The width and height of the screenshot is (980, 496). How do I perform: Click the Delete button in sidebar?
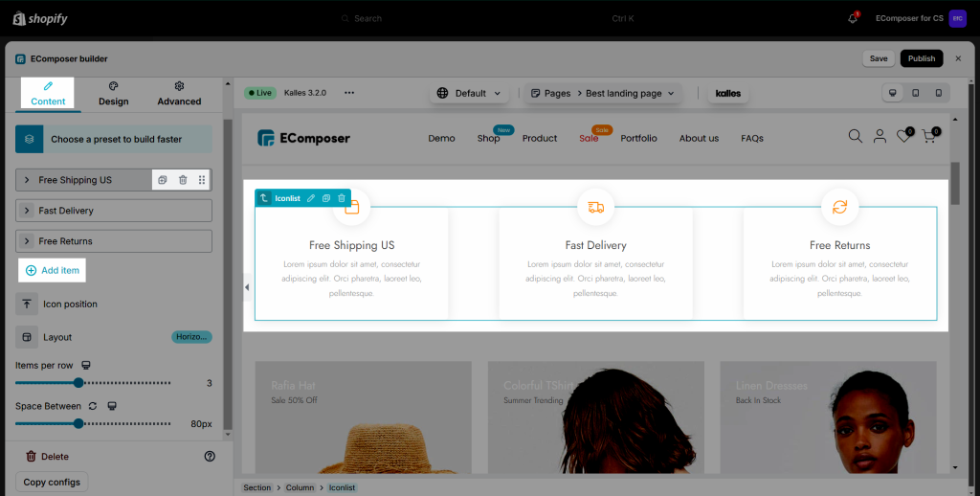click(x=48, y=457)
